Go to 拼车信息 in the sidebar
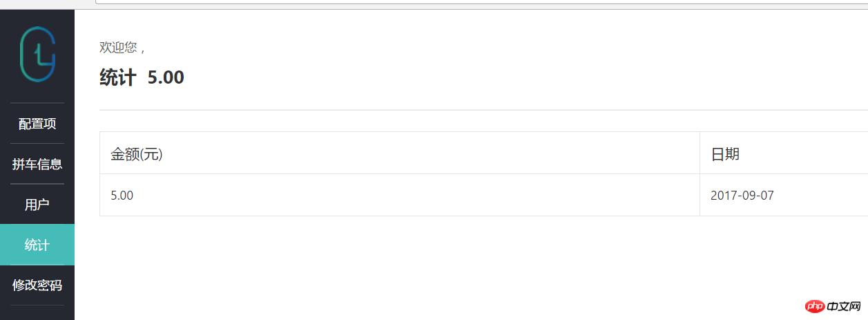The width and height of the screenshot is (868, 320). [x=37, y=164]
